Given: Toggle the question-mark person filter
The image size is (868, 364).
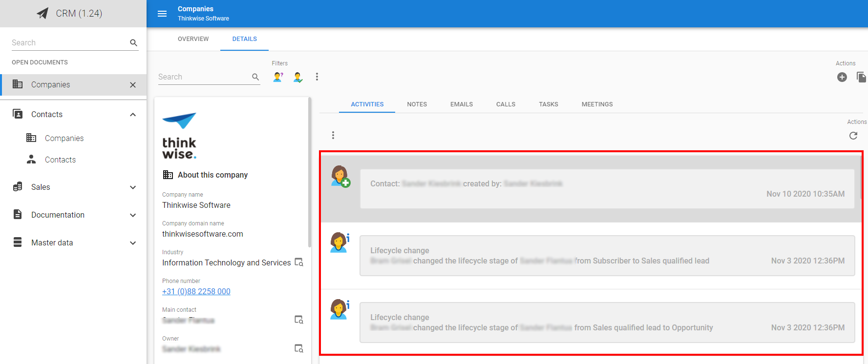Looking at the screenshot, I should pyautogui.click(x=278, y=77).
